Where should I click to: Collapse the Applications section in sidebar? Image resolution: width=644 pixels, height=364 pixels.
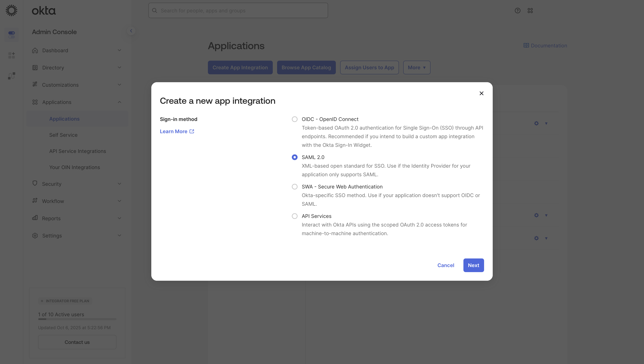pyautogui.click(x=119, y=102)
